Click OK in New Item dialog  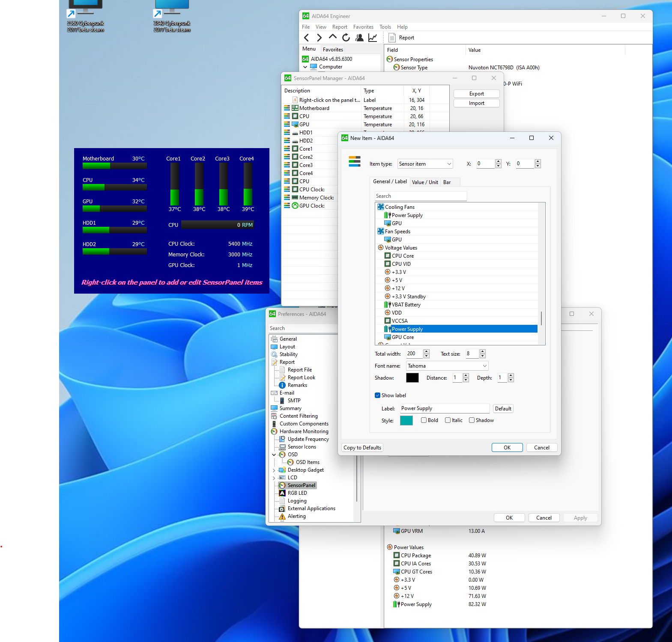[x=507, y=448]
